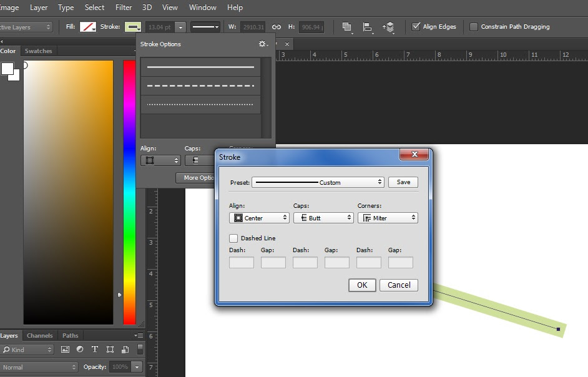Filter layers by shape layer icon
Viewport: 588px width, 377px height.
point(110,350)
